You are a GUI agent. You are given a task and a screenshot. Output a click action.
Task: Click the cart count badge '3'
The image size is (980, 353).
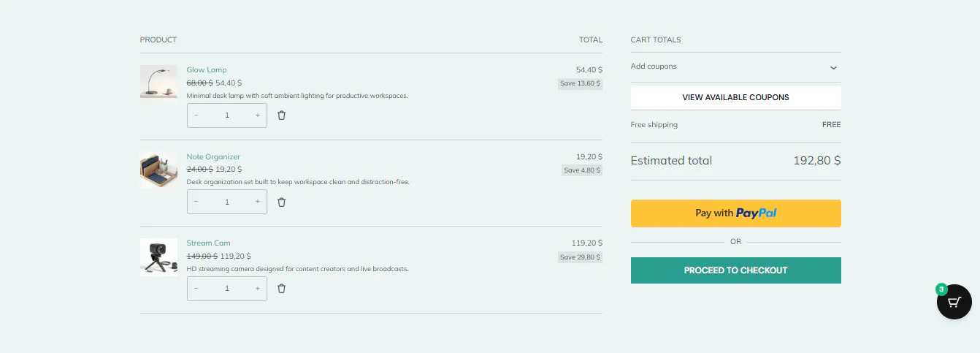click(941, 289)
